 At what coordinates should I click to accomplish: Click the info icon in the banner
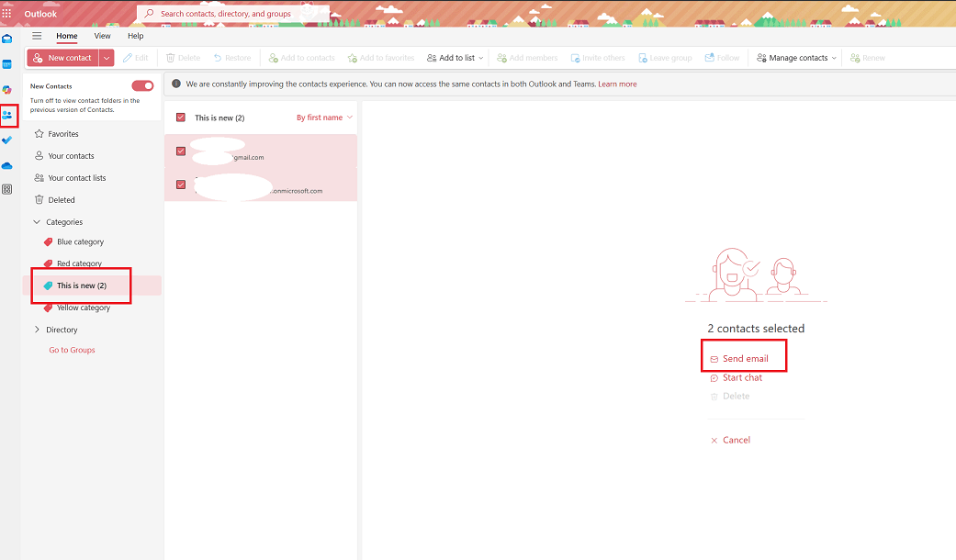click(x=176, y=84)
